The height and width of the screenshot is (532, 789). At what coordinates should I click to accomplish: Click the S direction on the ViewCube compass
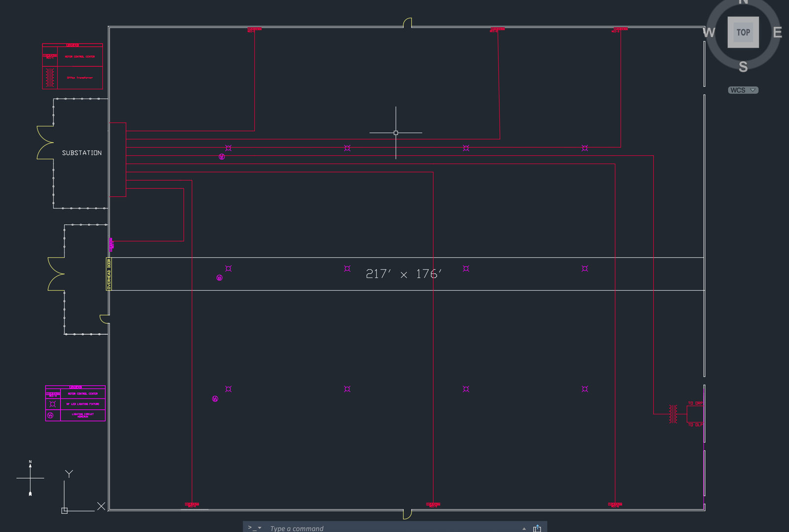pos(743,67)
